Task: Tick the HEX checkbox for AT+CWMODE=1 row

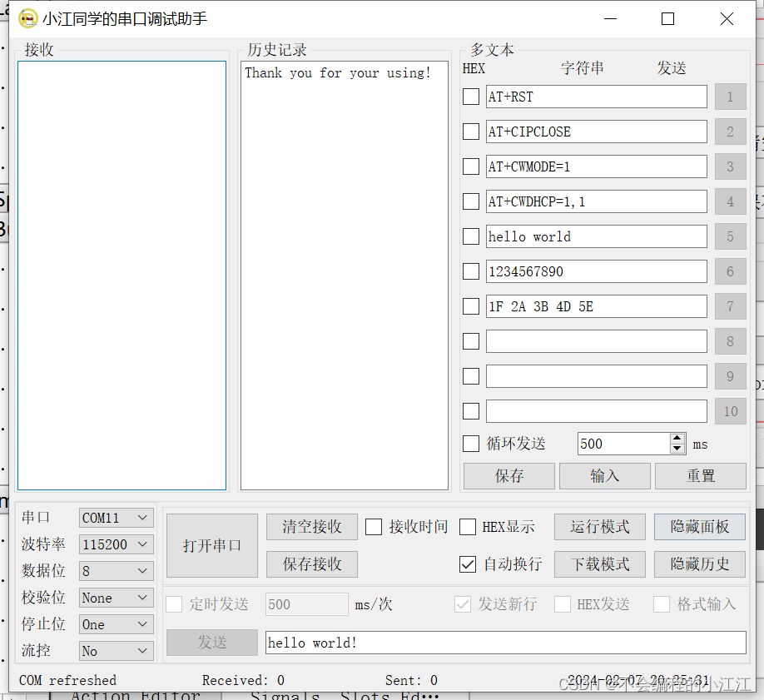Action: click(471, 166)
